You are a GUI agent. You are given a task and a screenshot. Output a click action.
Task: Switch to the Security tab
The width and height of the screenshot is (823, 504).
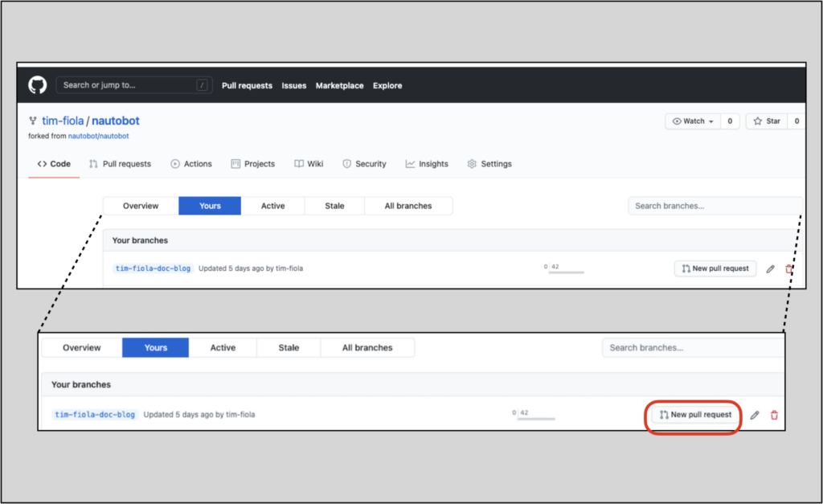[364, 164]
